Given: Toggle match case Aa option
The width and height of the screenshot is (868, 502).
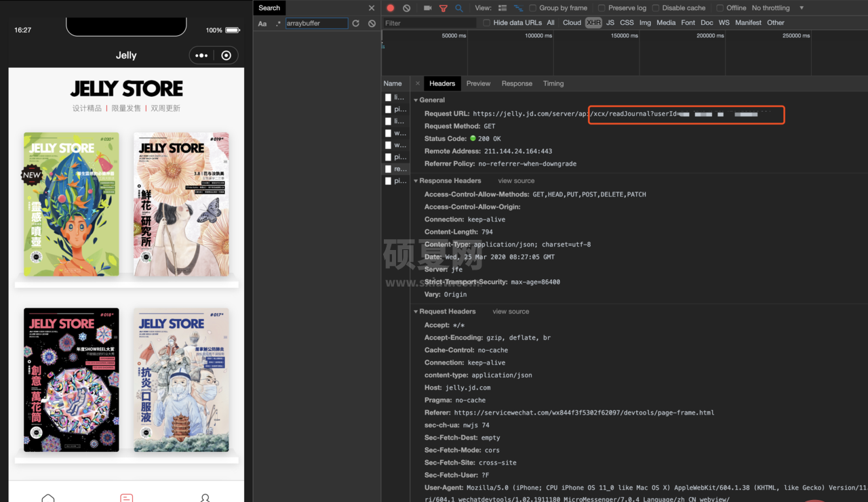Looking at the screenshot, I should (262, 23).
